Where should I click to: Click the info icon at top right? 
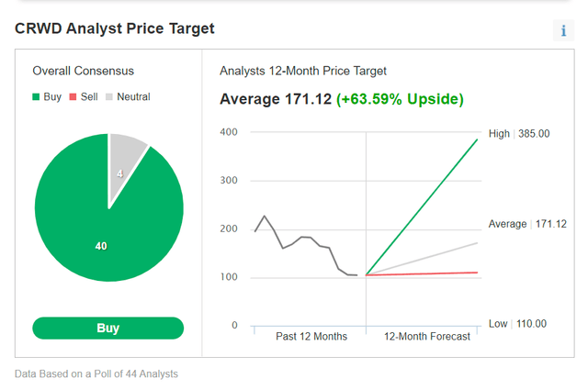(x=563, y=30)
